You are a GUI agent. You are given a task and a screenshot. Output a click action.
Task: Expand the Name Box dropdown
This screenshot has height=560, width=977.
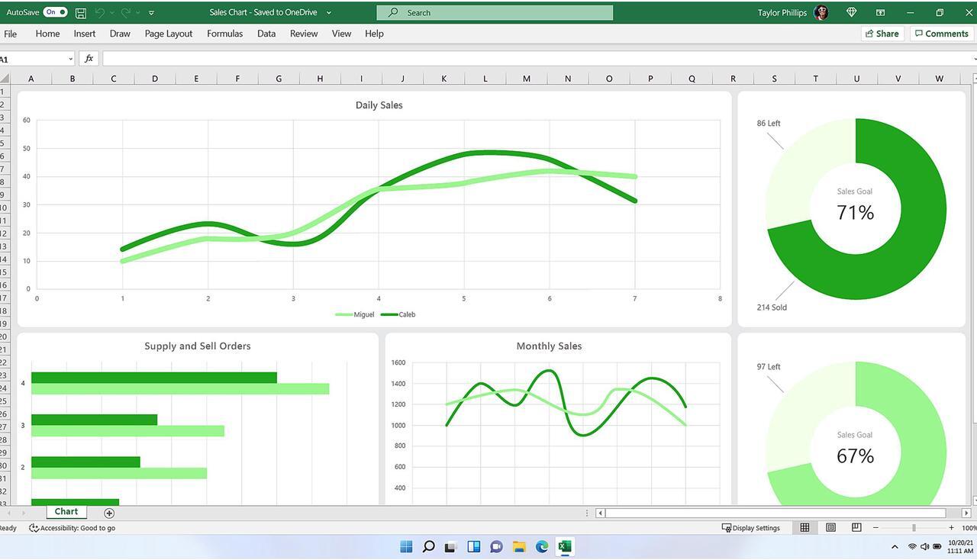(x=70, y=59)
